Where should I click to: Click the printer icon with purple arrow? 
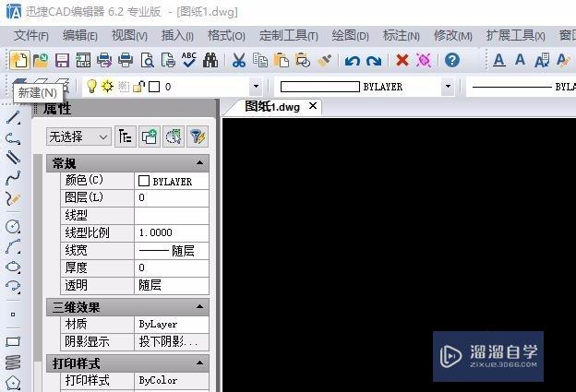coord(104,60)
